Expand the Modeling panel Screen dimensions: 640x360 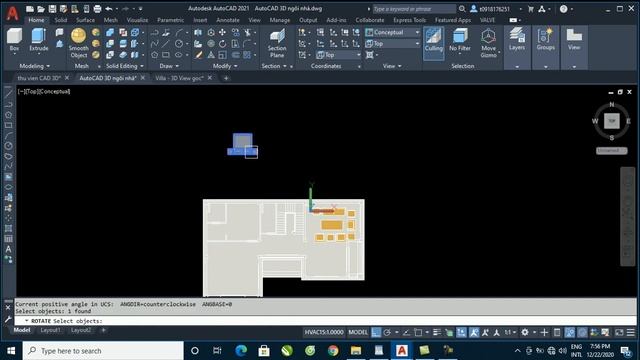(35, 66)
